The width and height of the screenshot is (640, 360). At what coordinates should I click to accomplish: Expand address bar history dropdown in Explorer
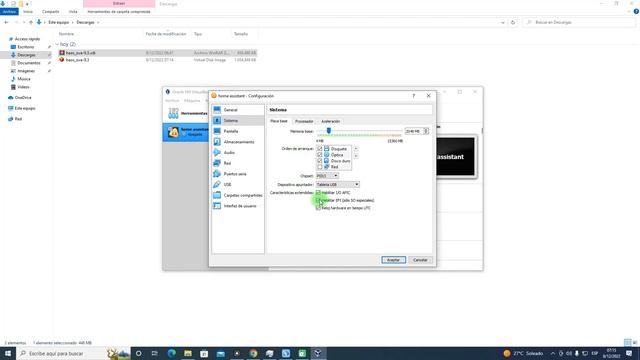(x=502, y=22)
